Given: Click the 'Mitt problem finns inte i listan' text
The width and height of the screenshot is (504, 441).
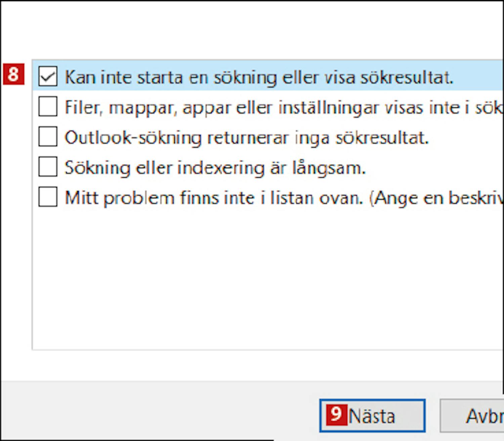Looking at the screenshot, I should click(x=284, y=198).
